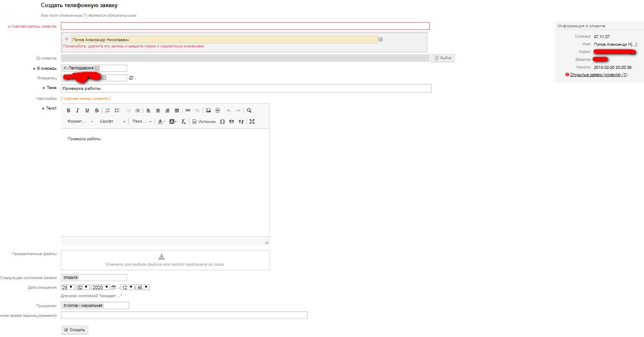The image size is (644, 337).
Task: Maximize the editor with fullscreen icon
Action: point(252,121)
